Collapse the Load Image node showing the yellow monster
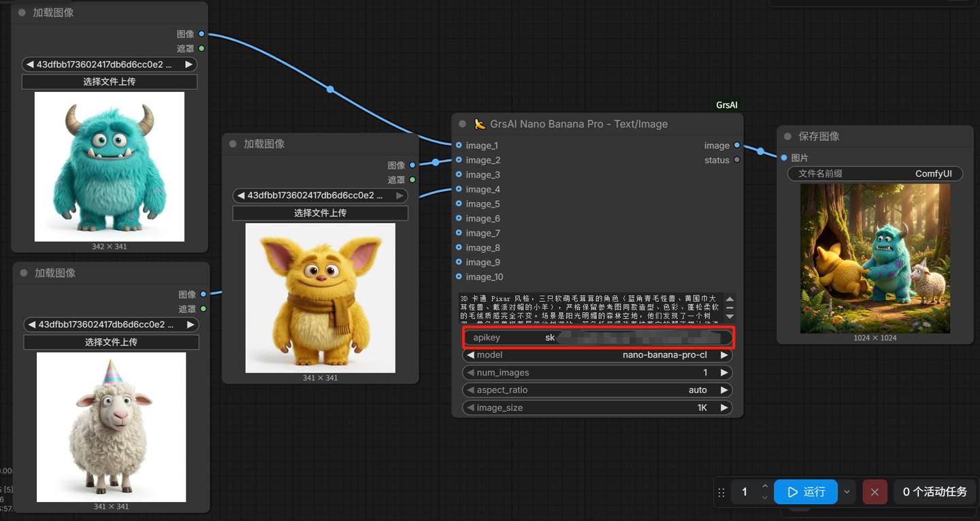The width and height of the screenshot is (980, 521). (233, 144)
